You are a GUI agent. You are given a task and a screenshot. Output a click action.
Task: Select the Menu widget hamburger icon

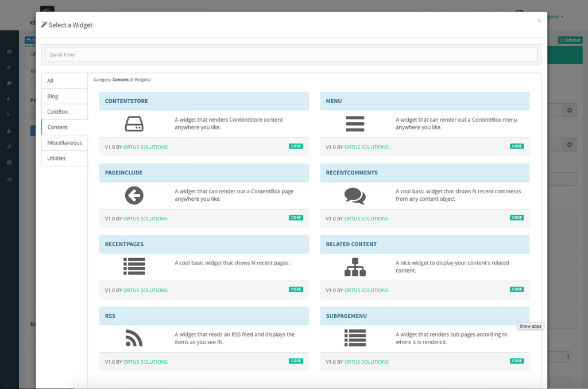[x=355, y=124]
